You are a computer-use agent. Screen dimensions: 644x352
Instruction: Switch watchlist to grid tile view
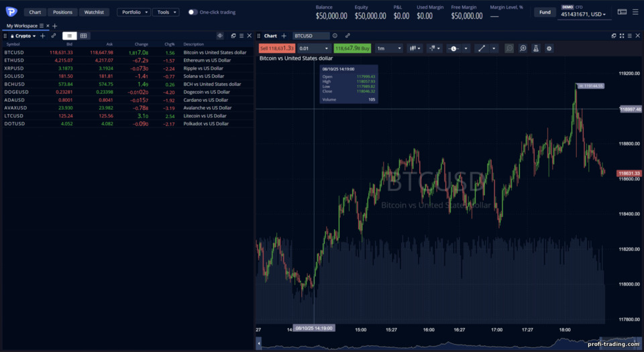point(83,36)
